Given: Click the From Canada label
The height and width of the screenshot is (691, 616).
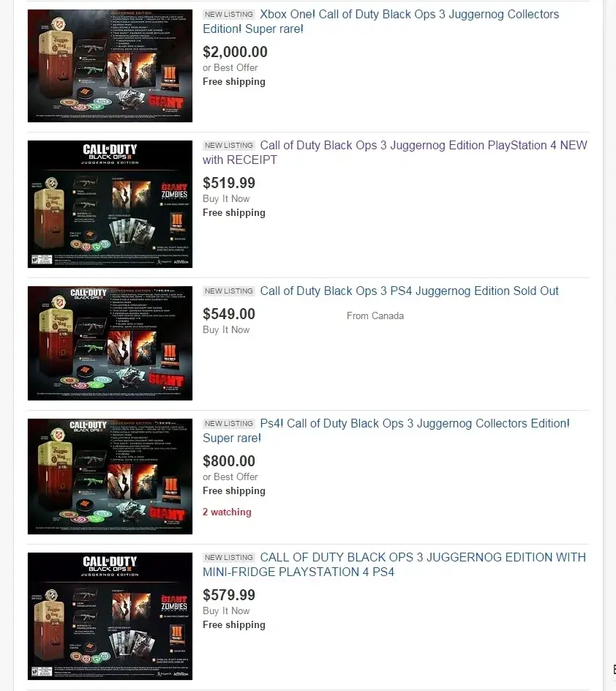Looking at the screenshot, I should point(375,316).
